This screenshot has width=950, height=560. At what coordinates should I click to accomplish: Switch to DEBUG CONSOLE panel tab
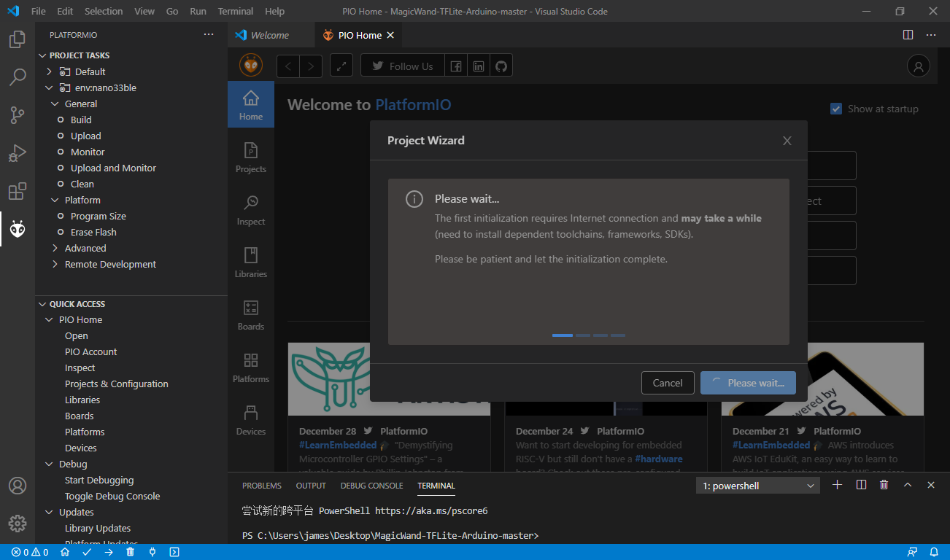(371, 486)
